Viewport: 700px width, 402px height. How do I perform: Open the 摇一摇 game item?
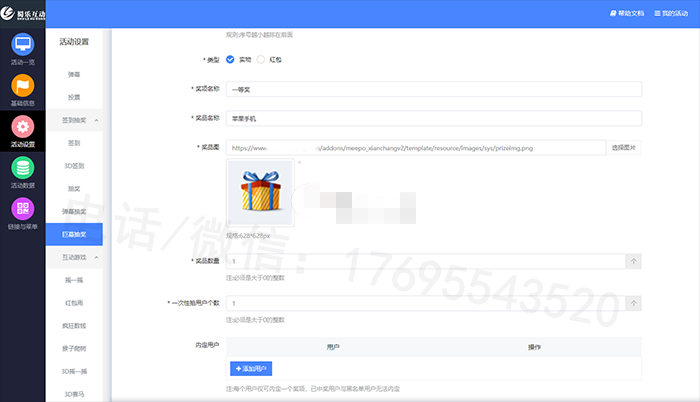click(74, 280)
